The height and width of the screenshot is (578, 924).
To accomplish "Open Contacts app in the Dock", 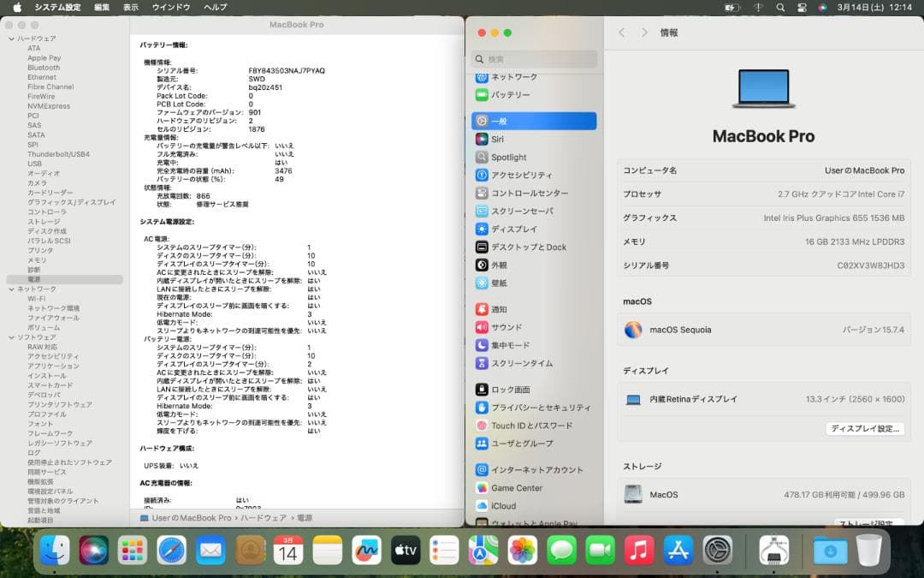I will (x=250, y=551).
